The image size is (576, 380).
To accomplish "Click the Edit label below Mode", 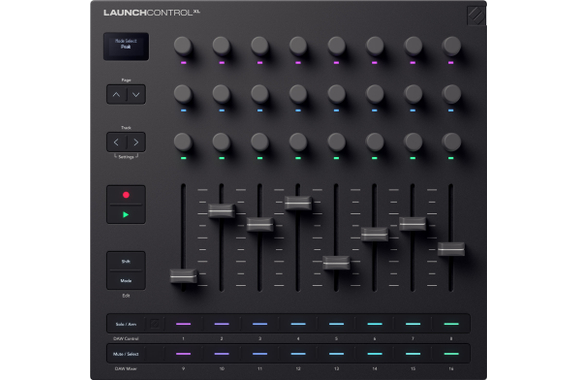I will 126,295.
